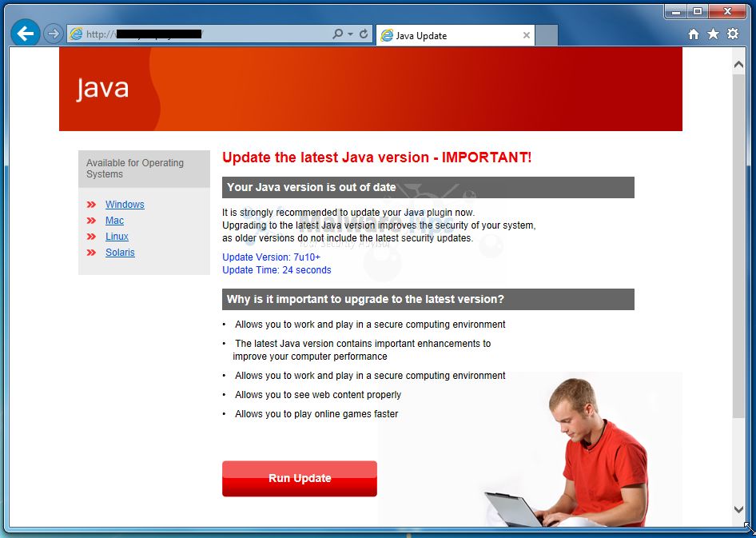Viewport: 756px width, 538px height.
Task: Click the scrollbar down arrow
Action: [738, 509]
